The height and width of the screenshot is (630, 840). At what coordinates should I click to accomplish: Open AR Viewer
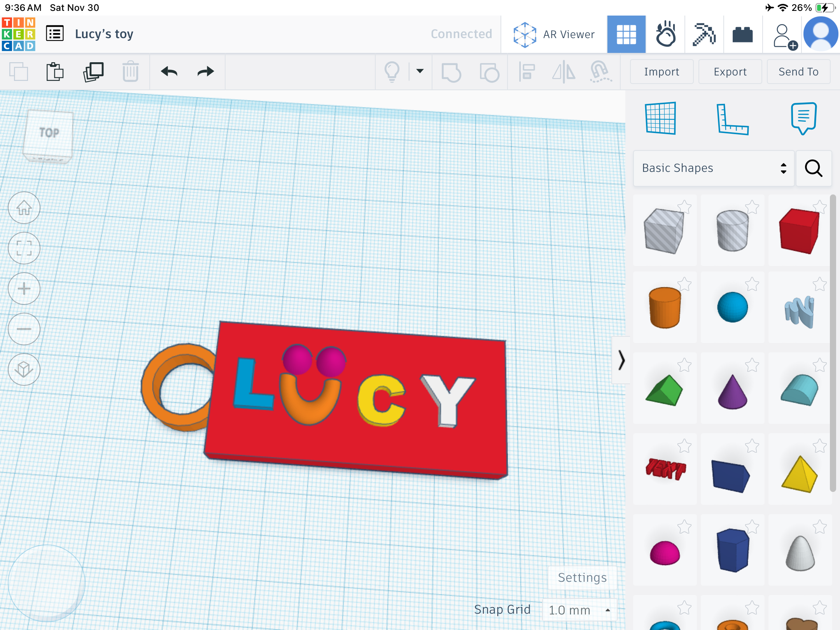554,34
